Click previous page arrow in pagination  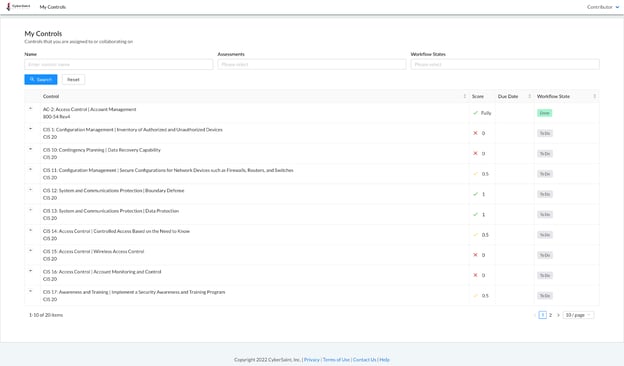534,315
